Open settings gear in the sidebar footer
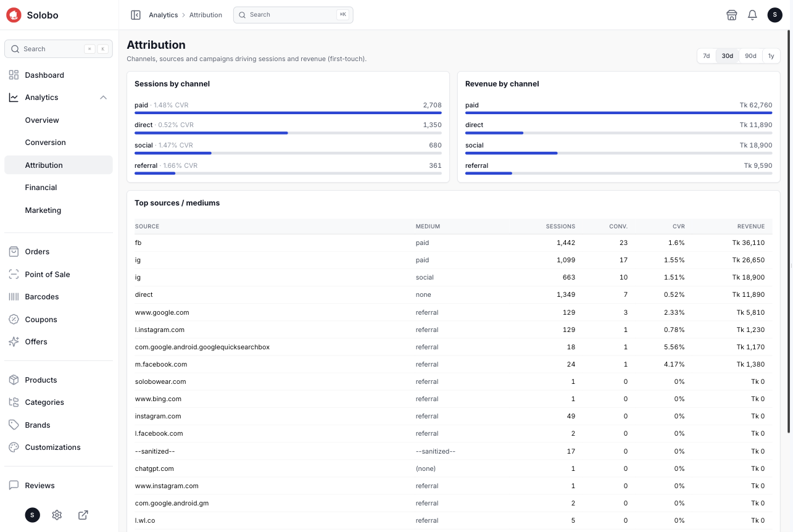Image resolution: width=793 pixels, height=532 pixels. point(57,515)
